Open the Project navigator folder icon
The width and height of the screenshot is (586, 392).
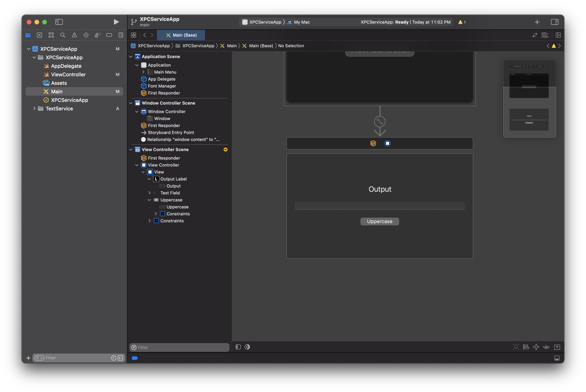coord(28,35)
